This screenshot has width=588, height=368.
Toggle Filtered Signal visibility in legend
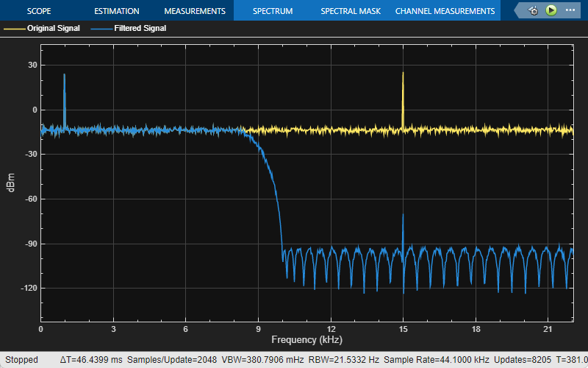point(140,28)
